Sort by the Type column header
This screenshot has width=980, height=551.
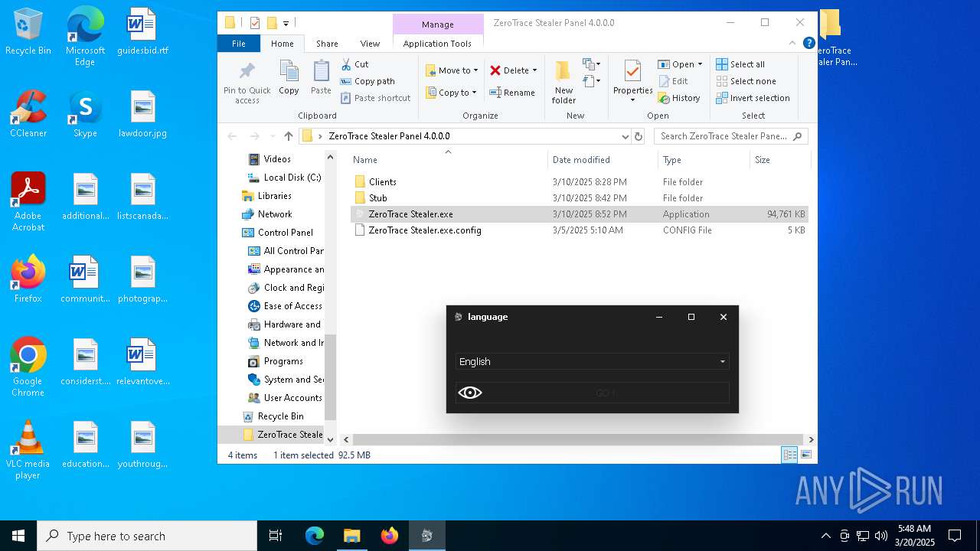pyautogui.click(x=704, y=160)
